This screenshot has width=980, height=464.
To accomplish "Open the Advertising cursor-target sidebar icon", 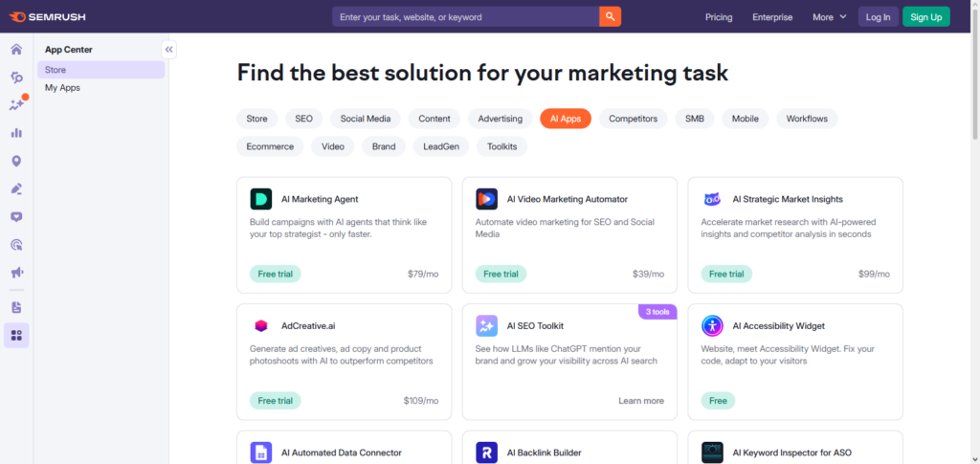I will [16, 245].
